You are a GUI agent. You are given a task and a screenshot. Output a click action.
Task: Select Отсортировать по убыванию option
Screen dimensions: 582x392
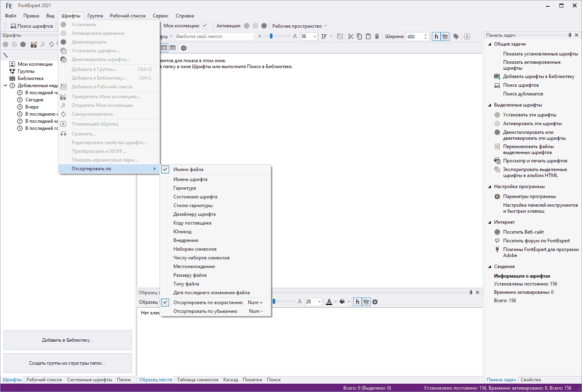pyautogui.click(x=216, y=311)
